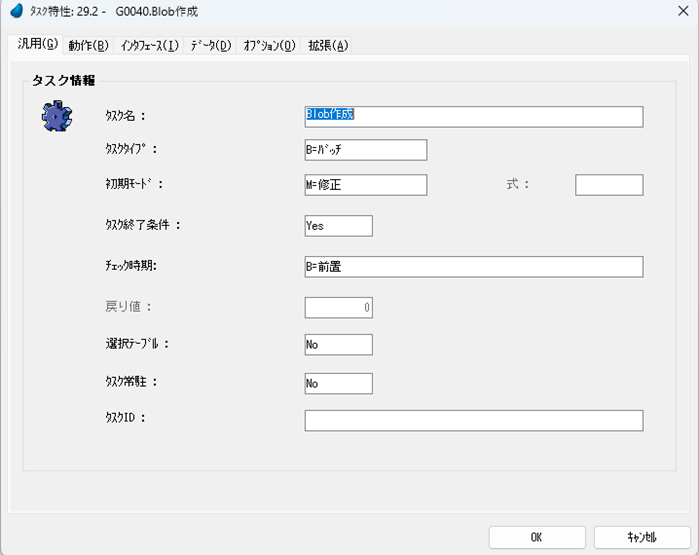Open the 拡張(A) tab
Image resolution: width=699 pixels, height=555 pixels.
328,45
